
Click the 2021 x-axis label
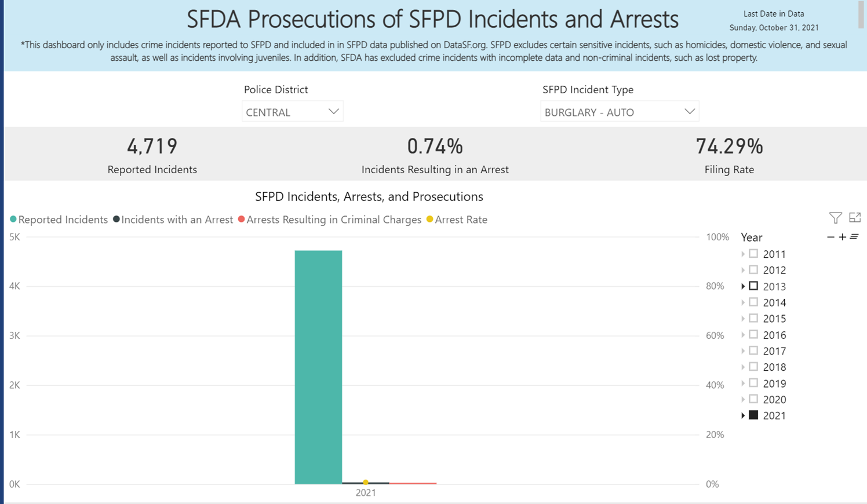pos(366,493)
